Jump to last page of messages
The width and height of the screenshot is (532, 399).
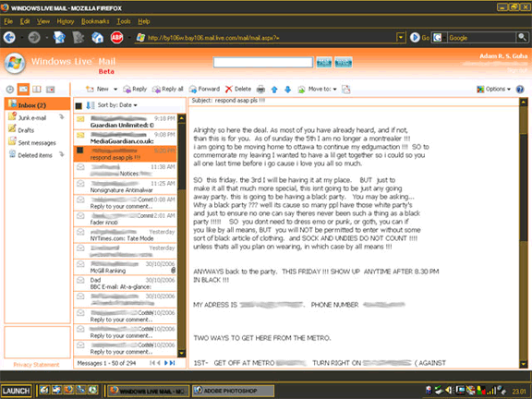[173, 363]
